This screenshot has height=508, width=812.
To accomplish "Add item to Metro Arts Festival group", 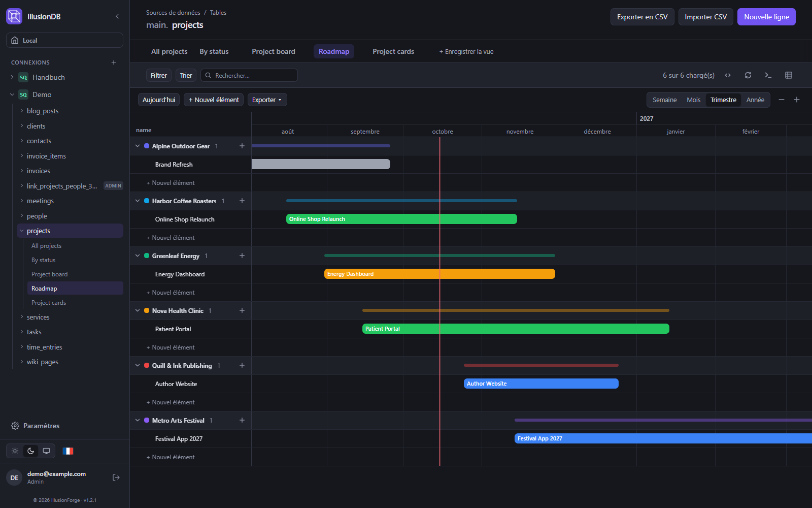I will 242,420.
